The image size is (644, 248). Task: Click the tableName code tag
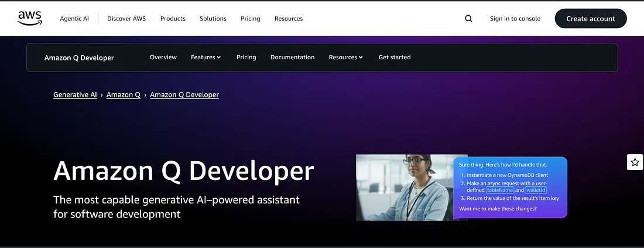(x=500, y=190)
